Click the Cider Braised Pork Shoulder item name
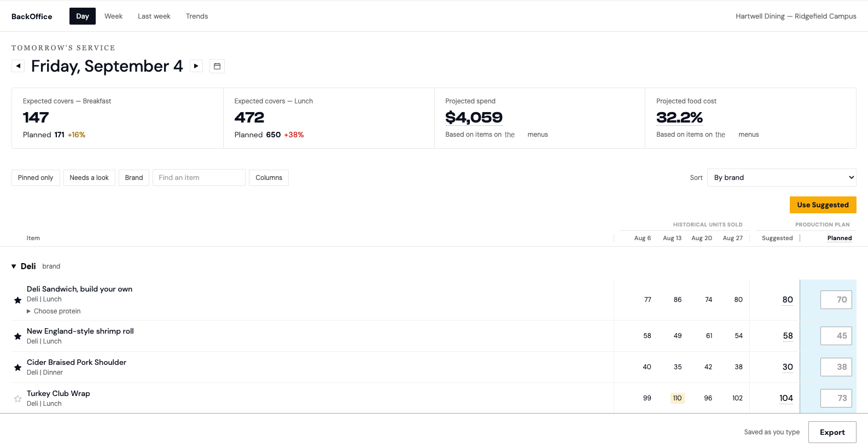Screen dimensions: 868x448 [77, 362]
